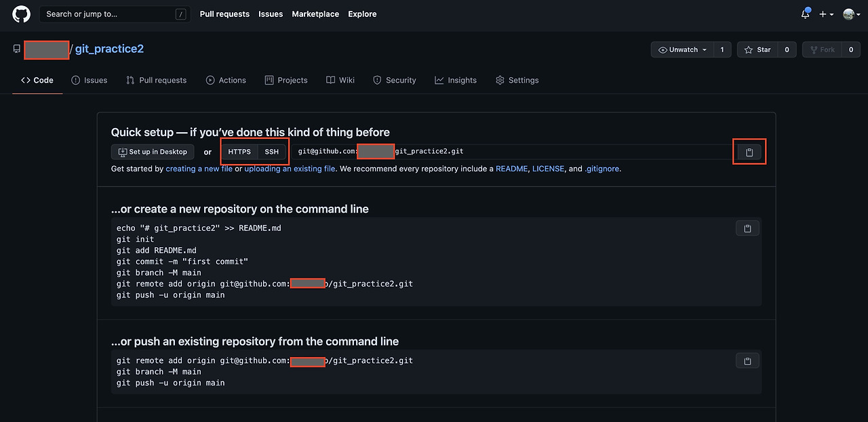The height and width of the screenshot is (422, 868).
Task: Open Issues in top navigation
Action: coord(271,14)
